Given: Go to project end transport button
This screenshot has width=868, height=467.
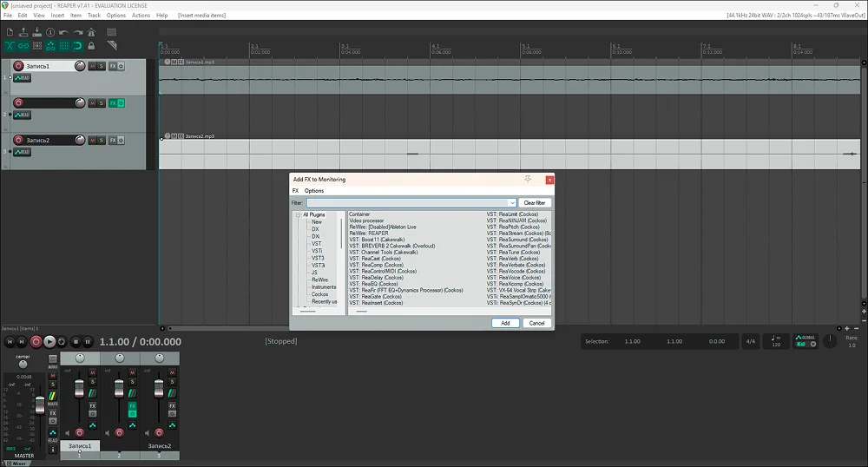Looking at the screenshot, I should tap(22, 342).
